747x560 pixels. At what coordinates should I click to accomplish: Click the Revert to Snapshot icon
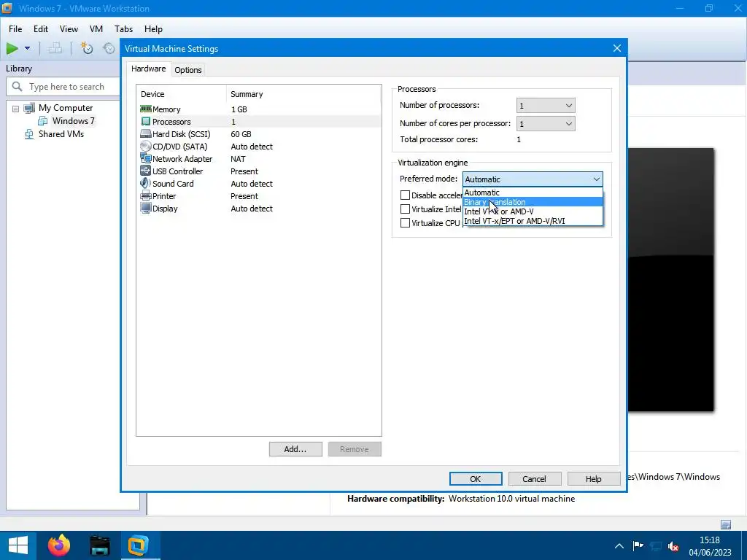(109, 48)
